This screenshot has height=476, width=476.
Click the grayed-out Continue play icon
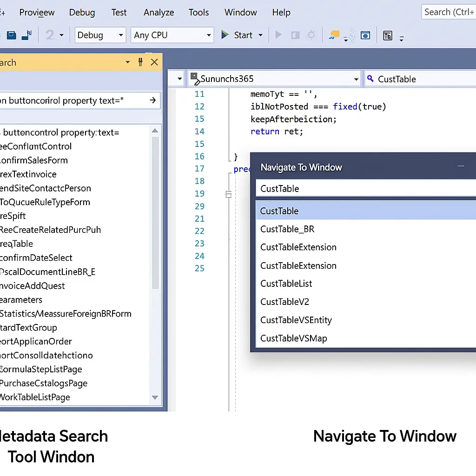pyautogui.click(x=278, y=35)
